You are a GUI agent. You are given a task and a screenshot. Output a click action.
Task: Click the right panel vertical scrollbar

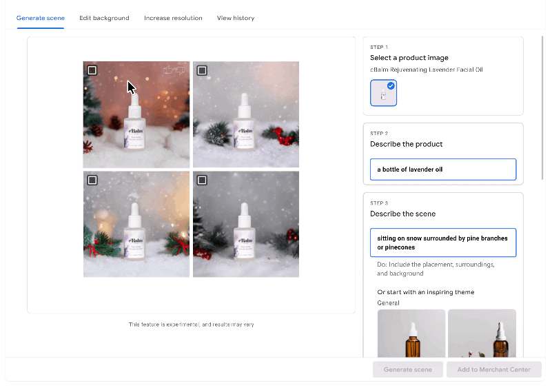(542, 103)
